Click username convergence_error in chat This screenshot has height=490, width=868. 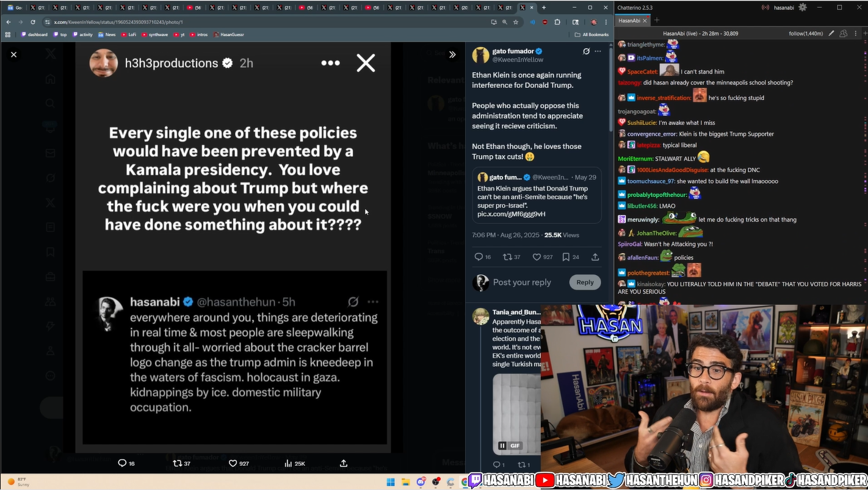click(652, 134)
